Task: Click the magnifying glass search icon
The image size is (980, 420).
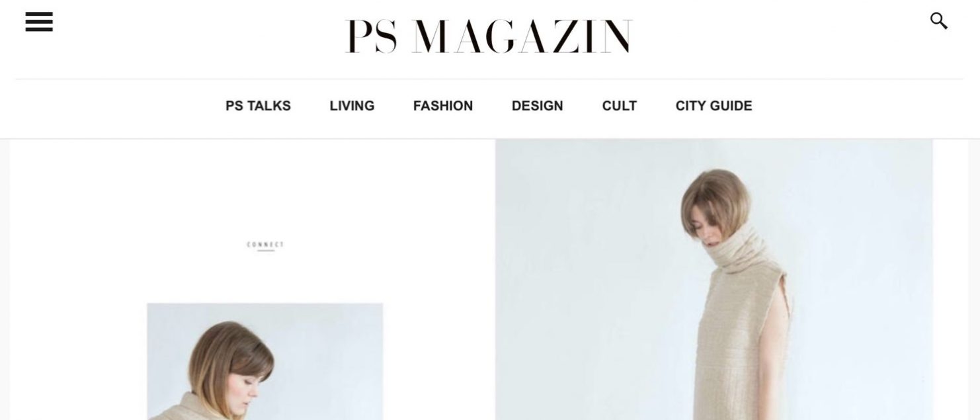Action: pos(938,21)
